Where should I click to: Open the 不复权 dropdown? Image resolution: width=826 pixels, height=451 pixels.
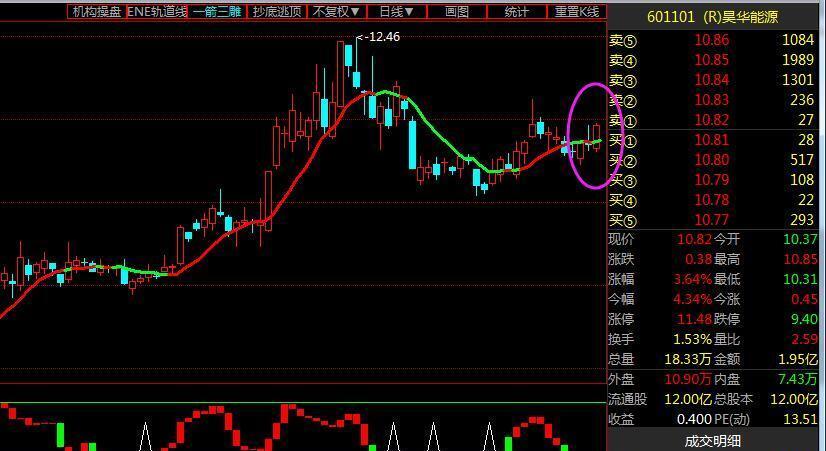(337, 12)
